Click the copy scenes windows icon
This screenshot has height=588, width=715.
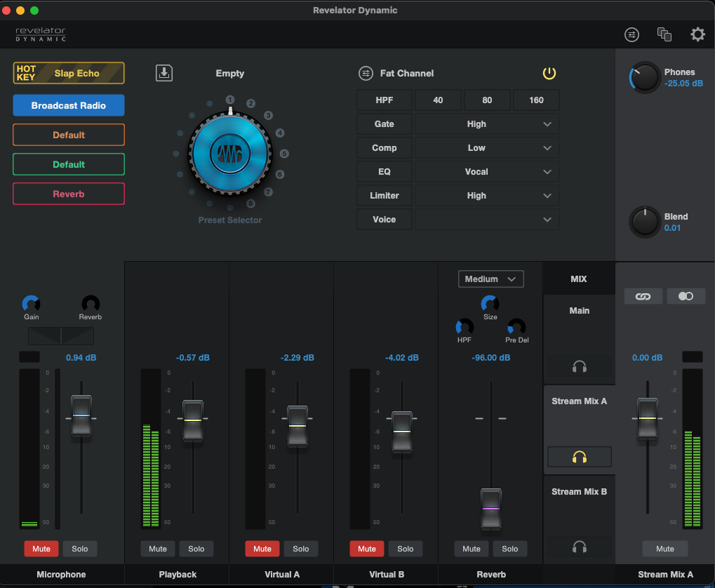coord(664,34)
